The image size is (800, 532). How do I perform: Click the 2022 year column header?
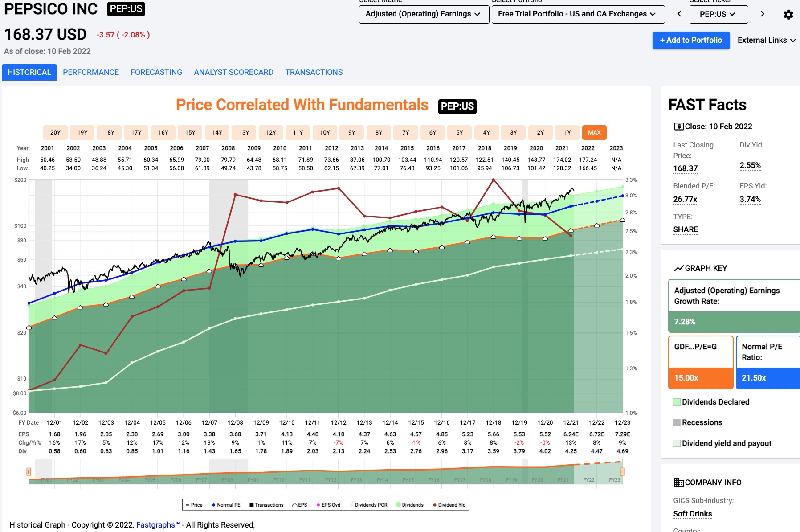(588, 148)
